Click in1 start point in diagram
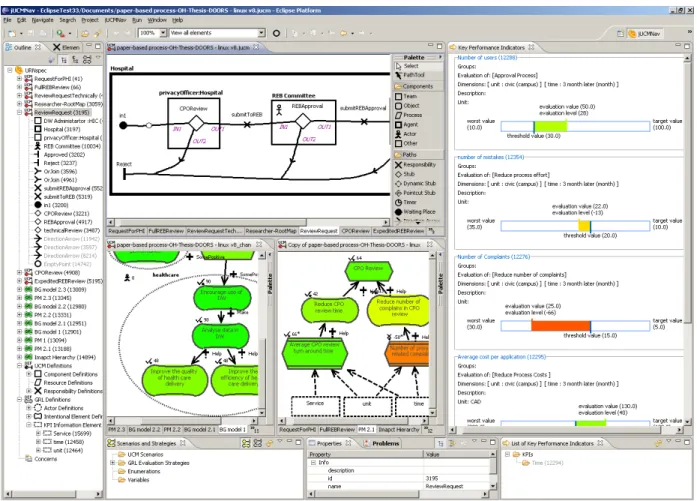This screenshot has width=697, height=501. click(x=123, y=125)
